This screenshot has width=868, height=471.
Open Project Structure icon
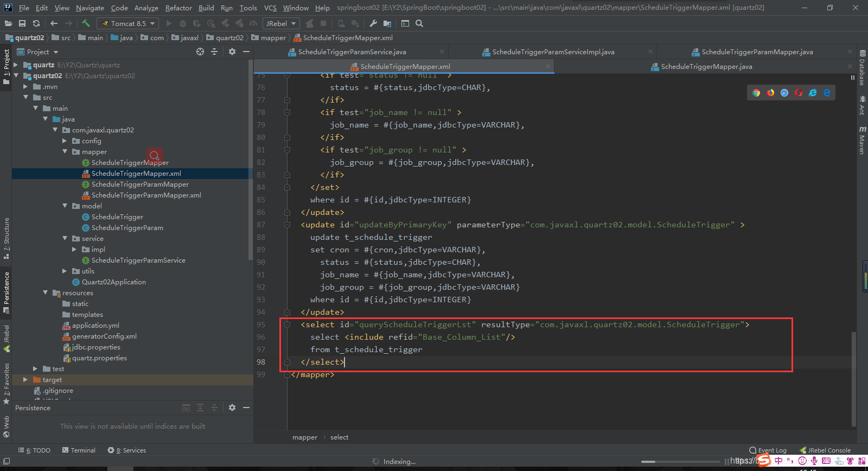[387, 23]
